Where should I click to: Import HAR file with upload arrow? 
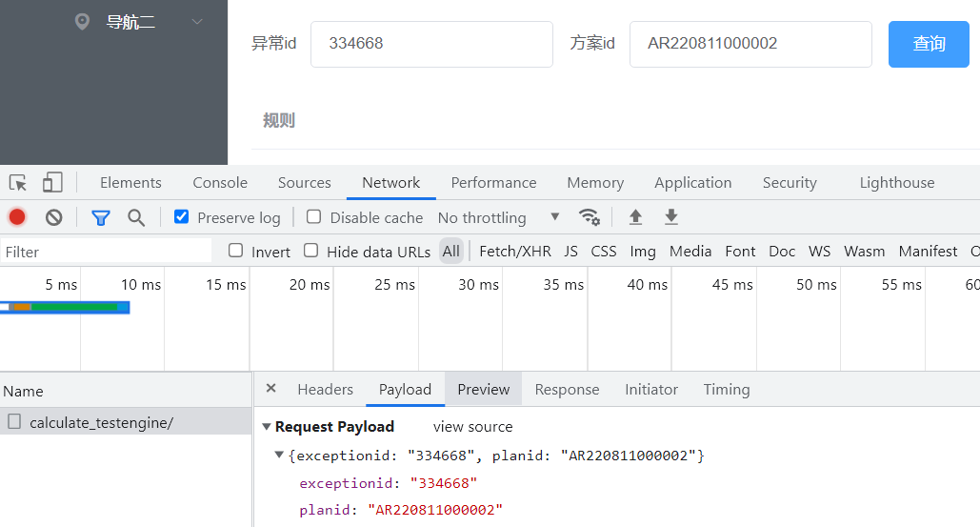point(635,217)
